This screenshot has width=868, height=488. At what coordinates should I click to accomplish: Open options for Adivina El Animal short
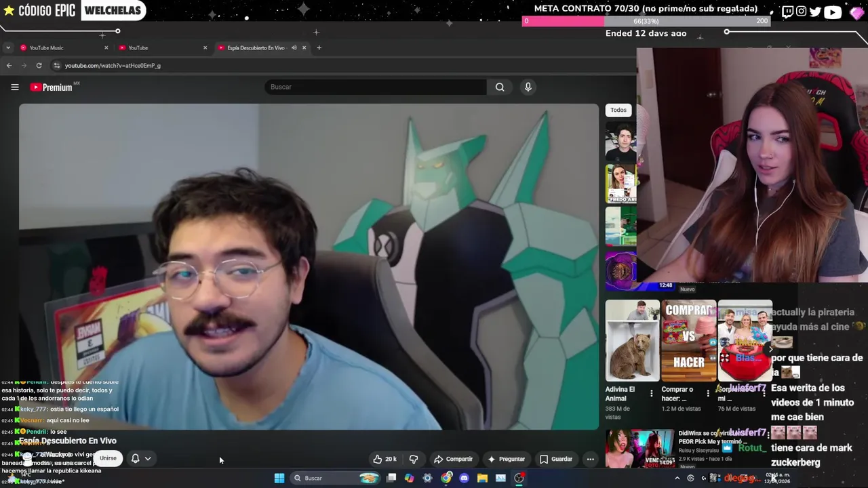pos(652,393)
